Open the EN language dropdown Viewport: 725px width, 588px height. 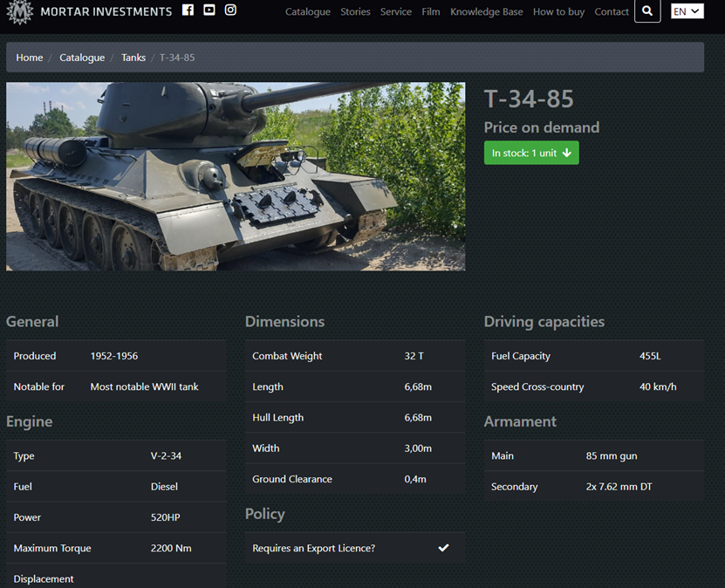(x=687, y=11)
